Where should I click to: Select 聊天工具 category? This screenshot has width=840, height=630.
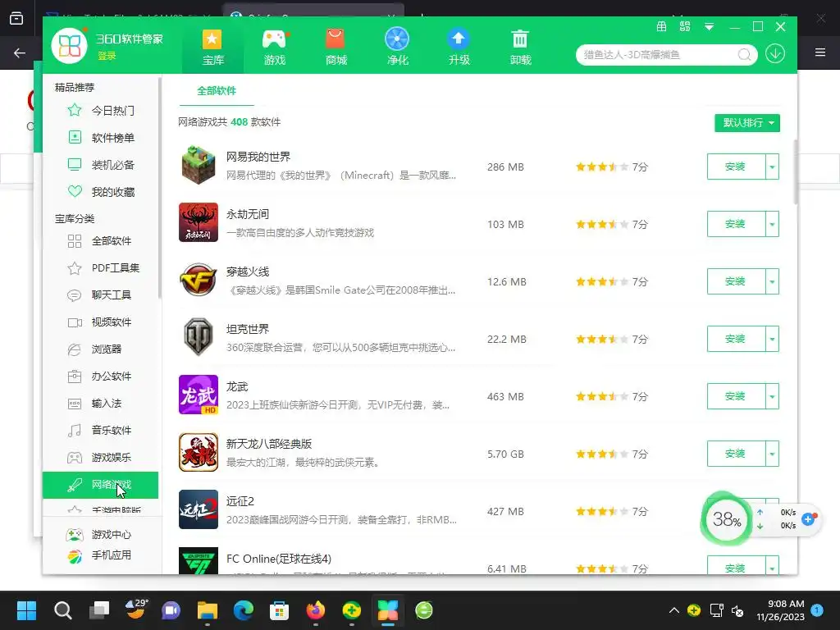(x=101, y=295)
